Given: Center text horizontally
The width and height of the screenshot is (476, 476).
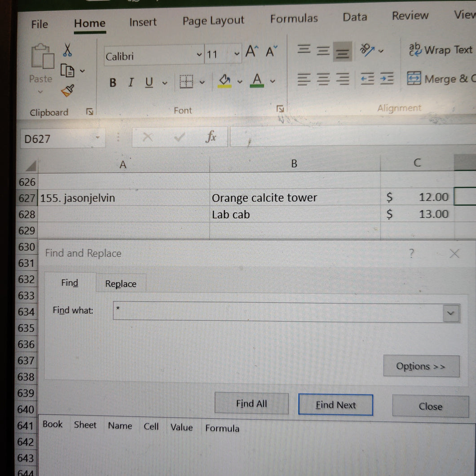Looking at the screenshot, I should coord(323,79).
